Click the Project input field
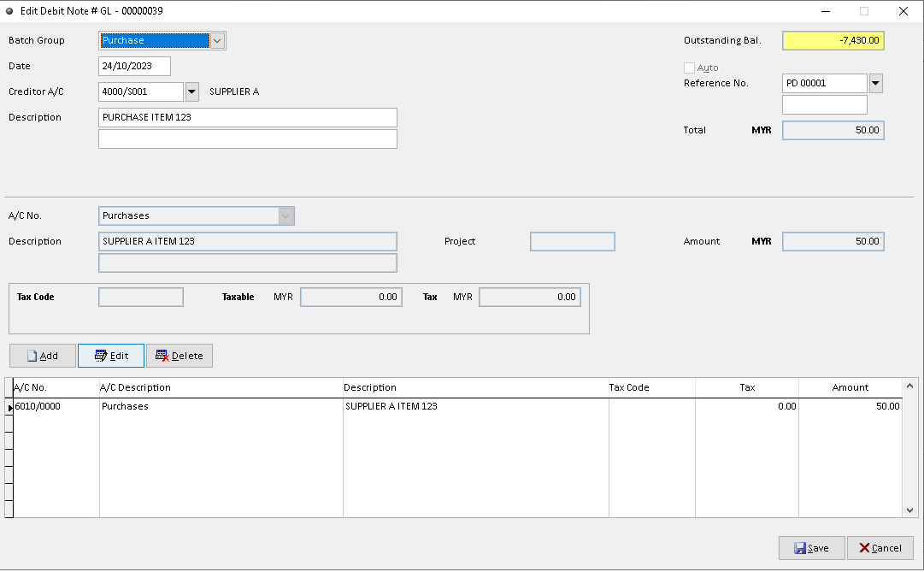Image resolution: width=924 pixels, height=572 pixels. pos(572,241)
